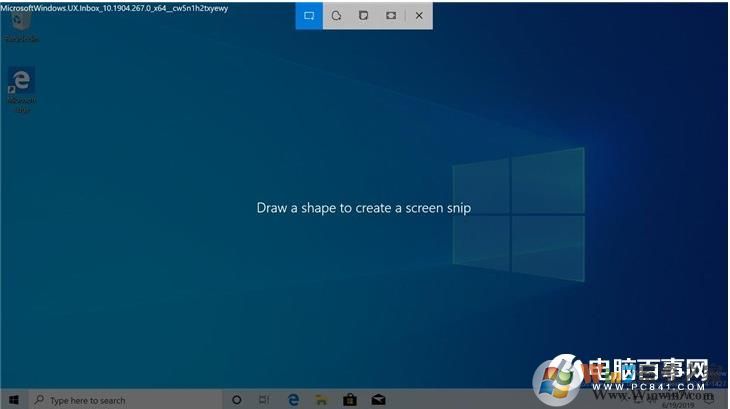Select the Rectangular Snip tool
730x409 pixels.
(x=309, y=16)
